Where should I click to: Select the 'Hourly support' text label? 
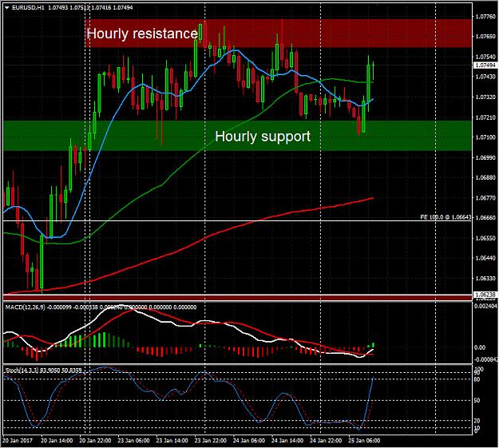(263, 137)
